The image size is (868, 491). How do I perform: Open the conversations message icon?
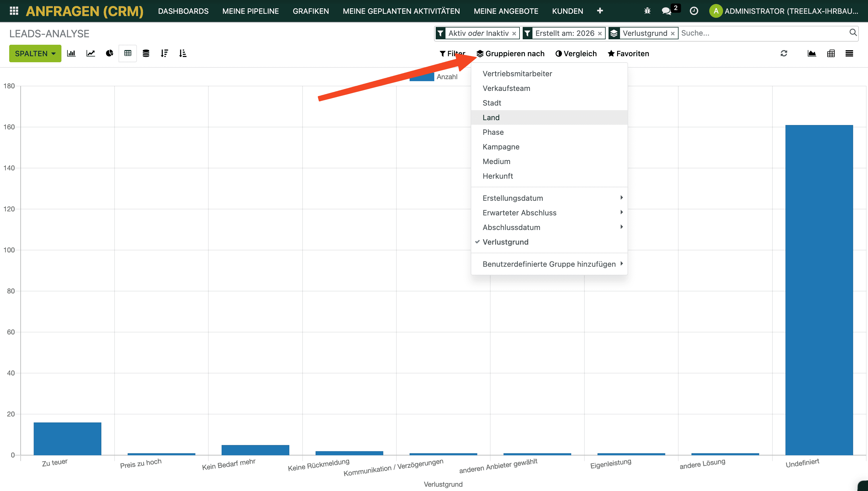666,11
